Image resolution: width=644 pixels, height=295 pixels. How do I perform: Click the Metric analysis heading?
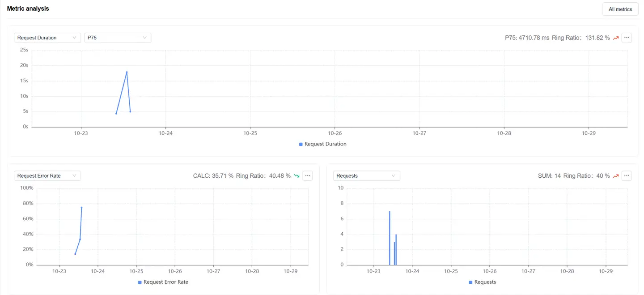click(x=28, y=9)
